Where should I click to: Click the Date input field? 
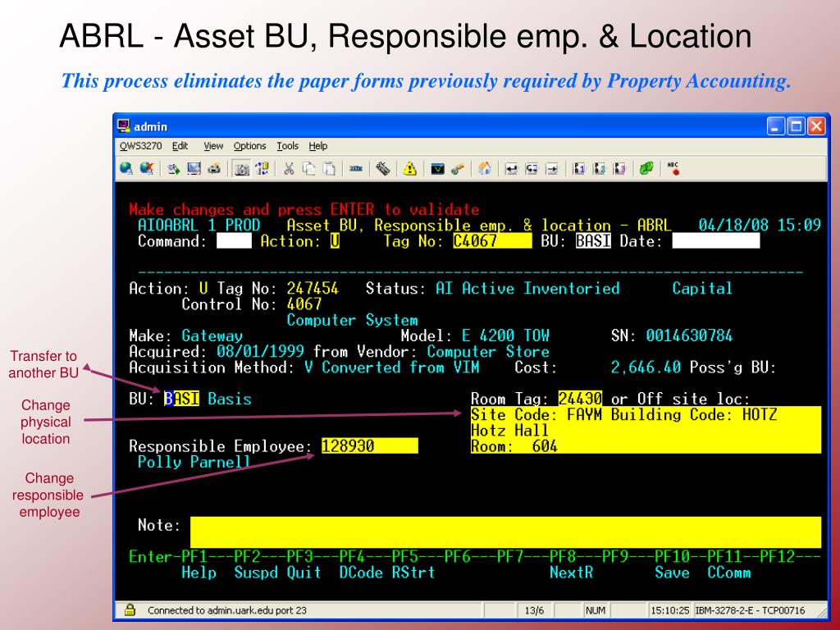click(x=716, y=241)
